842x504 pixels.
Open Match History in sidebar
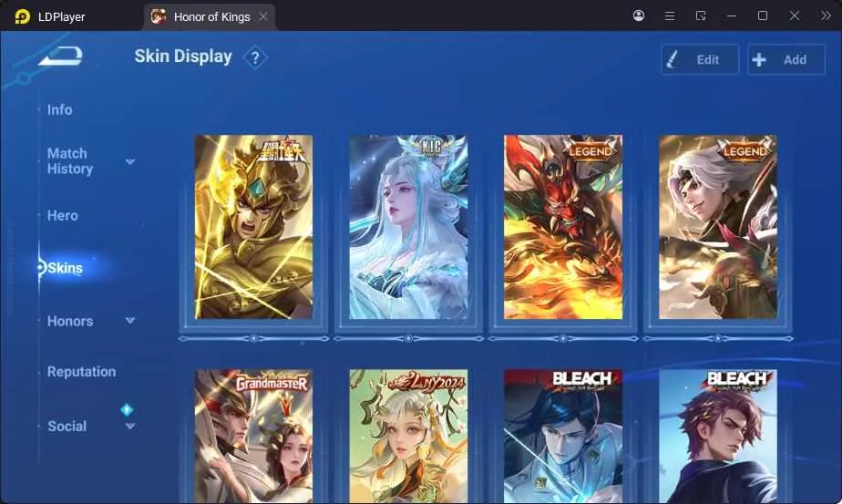click(x=70, y=161)
